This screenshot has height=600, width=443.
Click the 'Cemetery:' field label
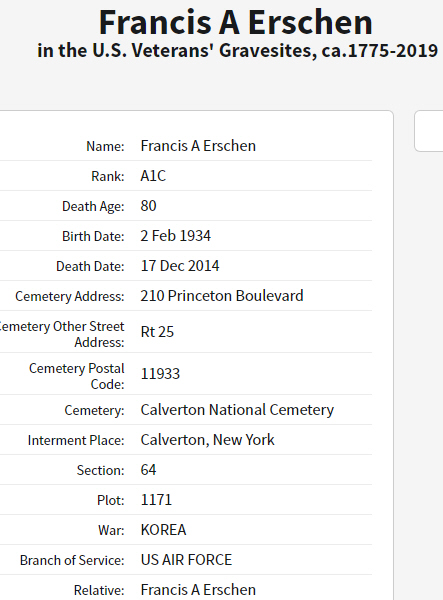click(x=94, y=410)
